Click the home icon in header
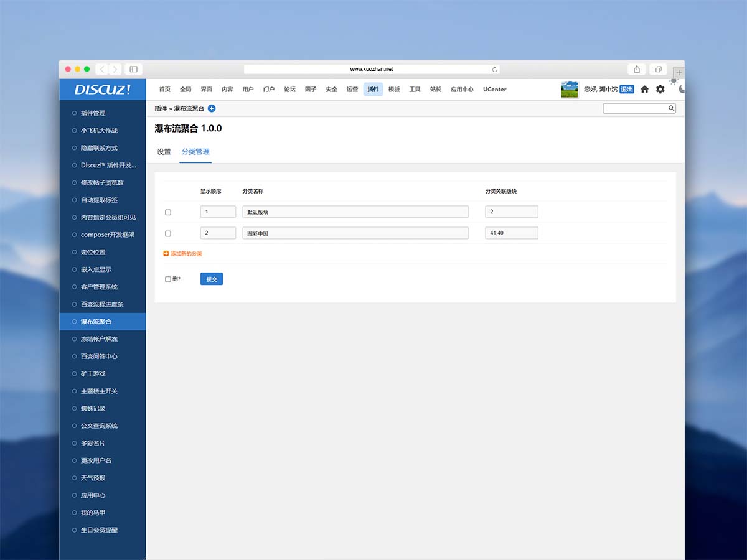Screen dimensions: 747x560 click(644, 90)
